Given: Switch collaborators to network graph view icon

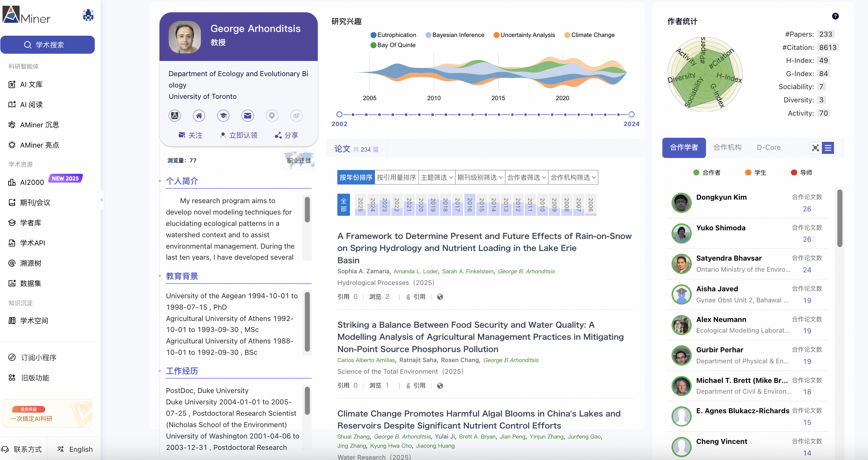Looking at the screenshot, I should [x=816, y=148].
